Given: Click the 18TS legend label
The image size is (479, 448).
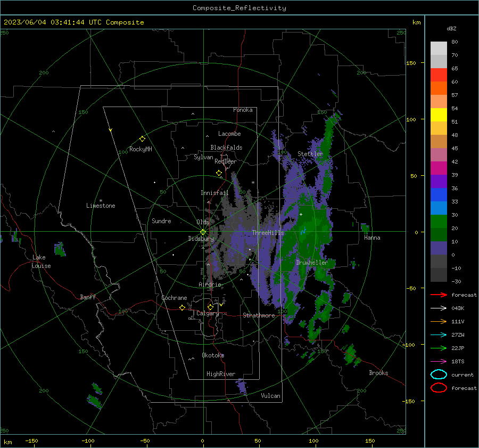Looking at the screenshot, I should click(458, 362).
